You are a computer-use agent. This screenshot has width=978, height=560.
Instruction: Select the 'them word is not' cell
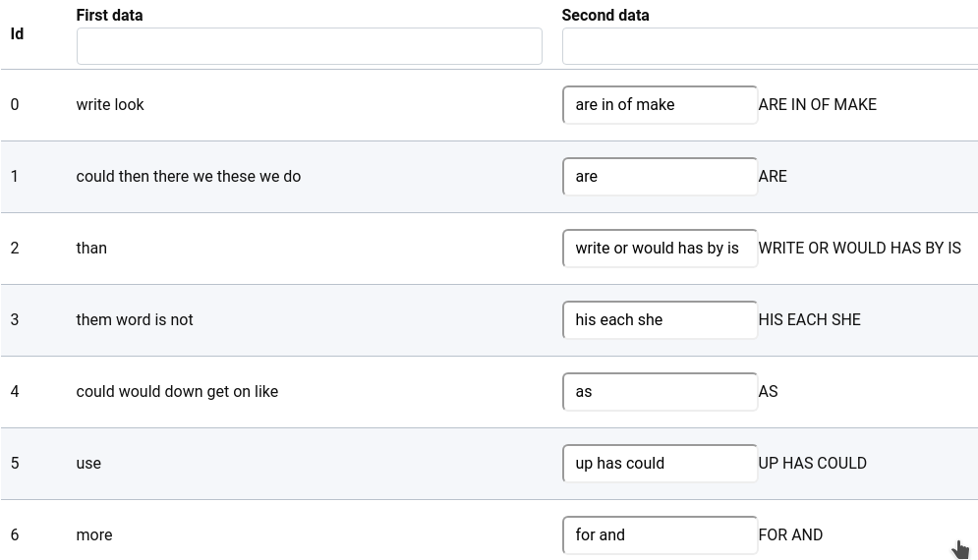point(135,320)
